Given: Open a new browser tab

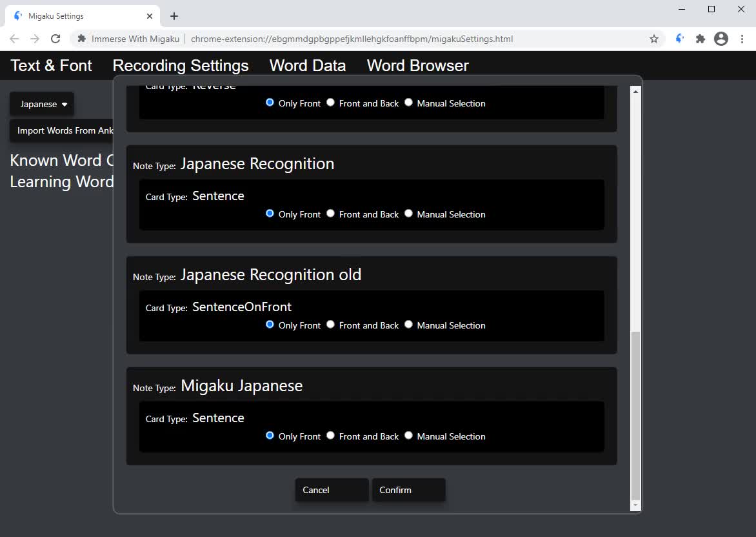Looking at the screenshot, I should pyautogui.click(x=174, y=16).
